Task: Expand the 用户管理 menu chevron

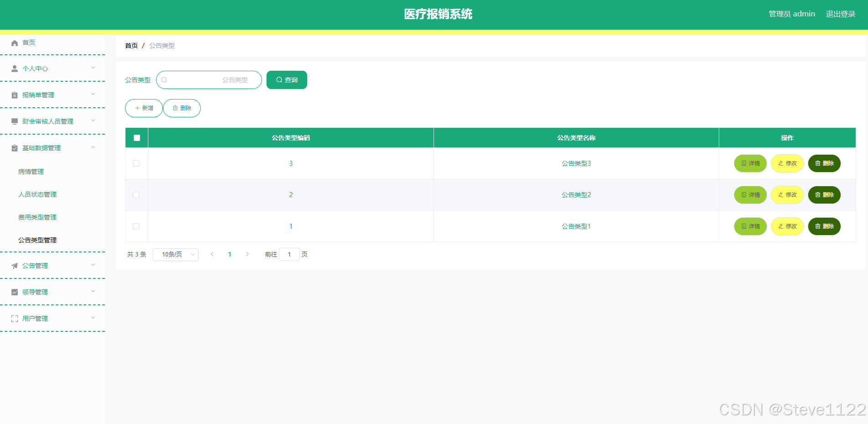Action: [93, 318]
